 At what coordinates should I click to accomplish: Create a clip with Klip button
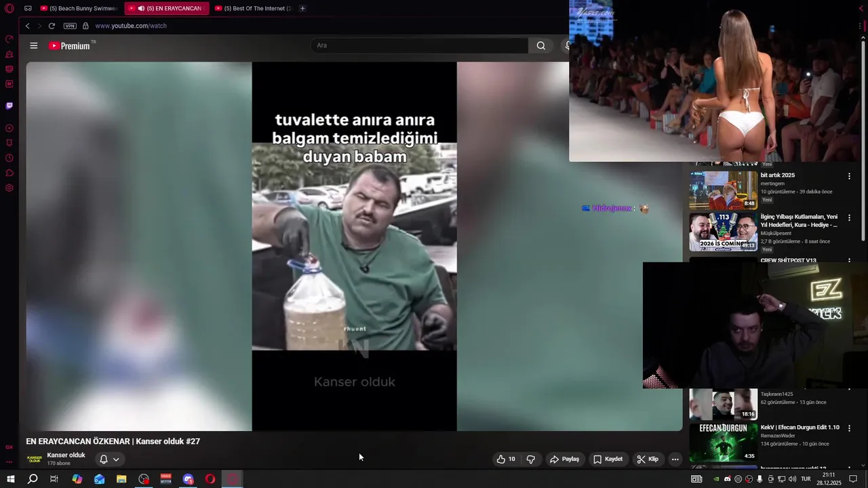coord(648,459)
